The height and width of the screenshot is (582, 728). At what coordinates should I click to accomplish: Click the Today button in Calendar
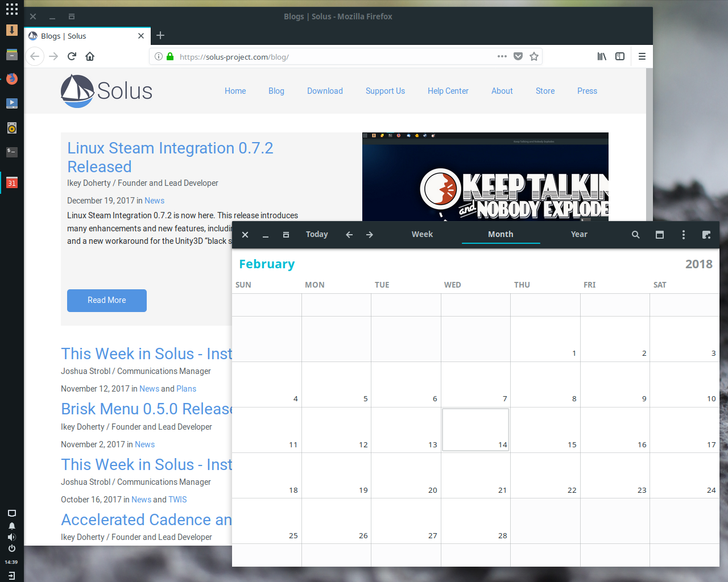pos(317,234)
